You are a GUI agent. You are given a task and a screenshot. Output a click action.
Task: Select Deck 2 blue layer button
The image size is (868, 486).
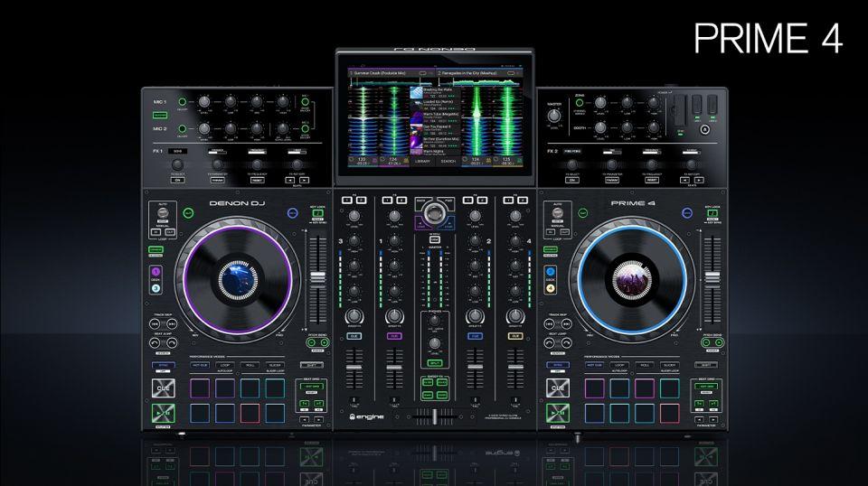click(x=551, y=272)
